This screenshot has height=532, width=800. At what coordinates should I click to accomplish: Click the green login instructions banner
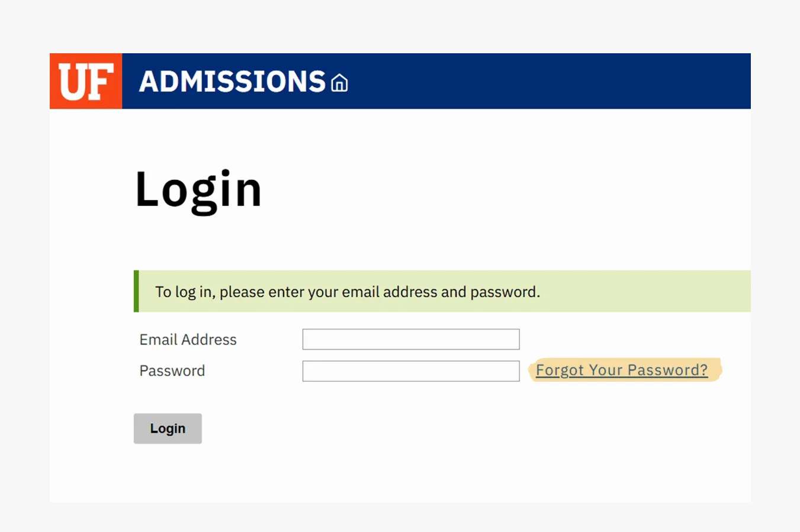(x=442, y=291)
